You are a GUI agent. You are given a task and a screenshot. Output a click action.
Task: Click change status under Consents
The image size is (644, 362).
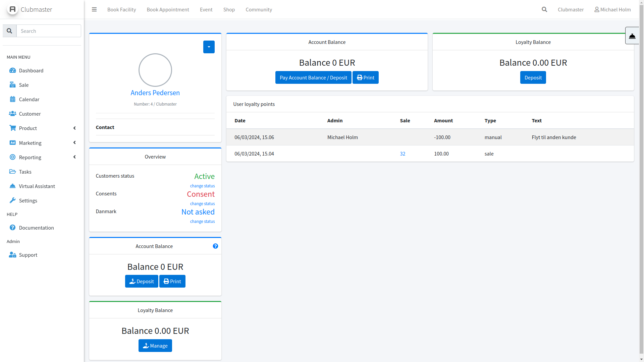[x=202, y=203]
